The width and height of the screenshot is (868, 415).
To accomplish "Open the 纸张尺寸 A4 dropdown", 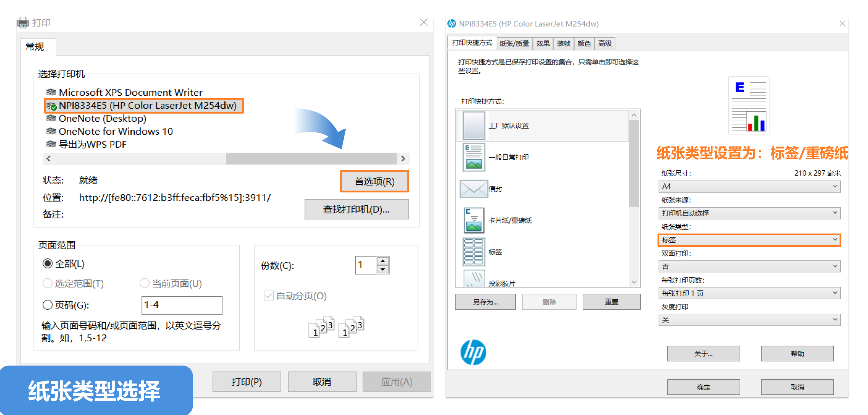I will (x=749, y=186).
